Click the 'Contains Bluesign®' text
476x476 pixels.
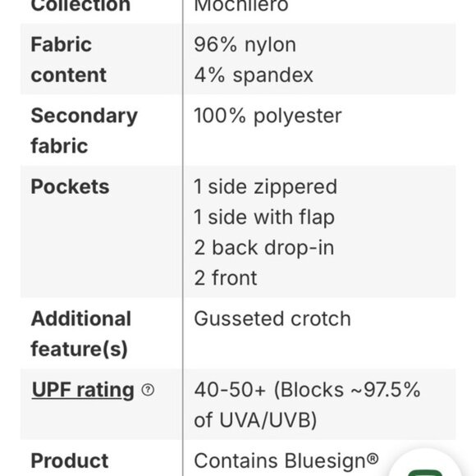point(286,461)
